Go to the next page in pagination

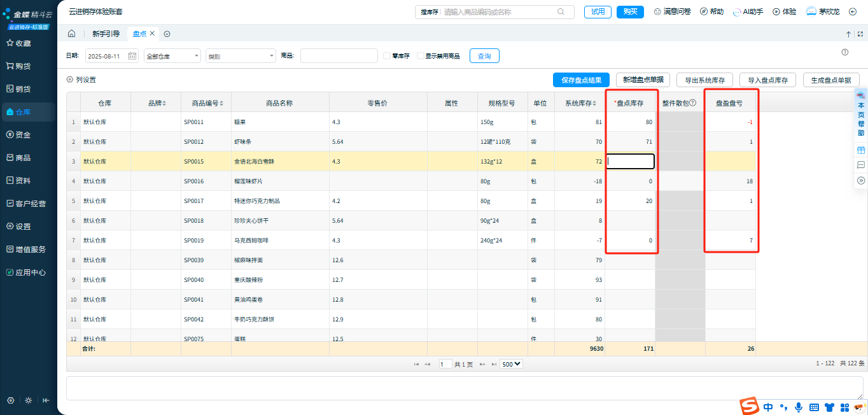[x=482, y=364]
